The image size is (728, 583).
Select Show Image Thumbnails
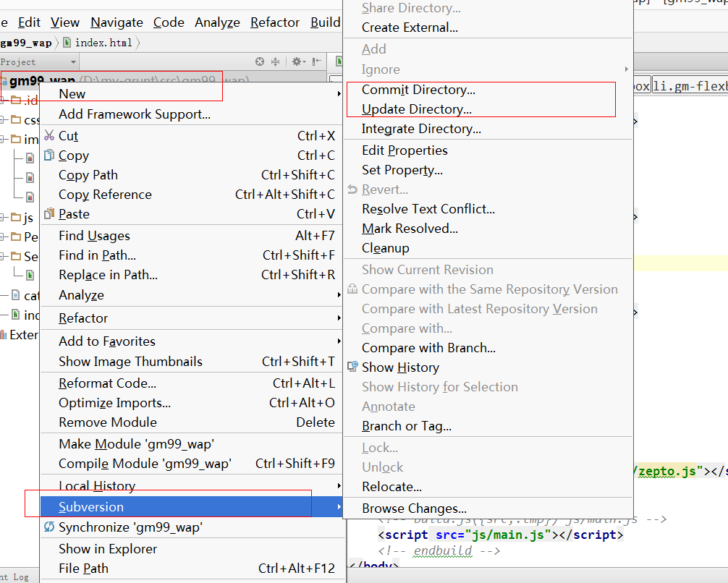tap(192, 362)
